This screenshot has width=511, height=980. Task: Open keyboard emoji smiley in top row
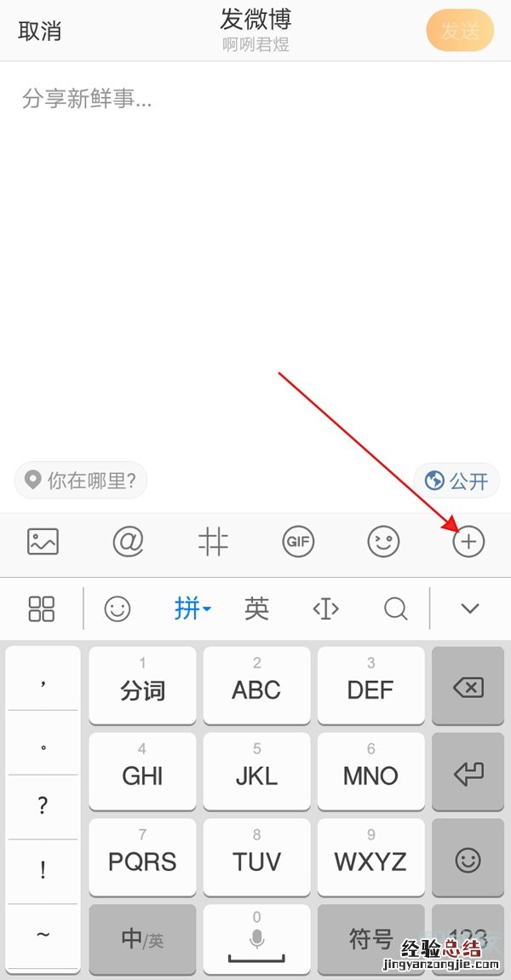pyautogui.click(x=118, y=608)
